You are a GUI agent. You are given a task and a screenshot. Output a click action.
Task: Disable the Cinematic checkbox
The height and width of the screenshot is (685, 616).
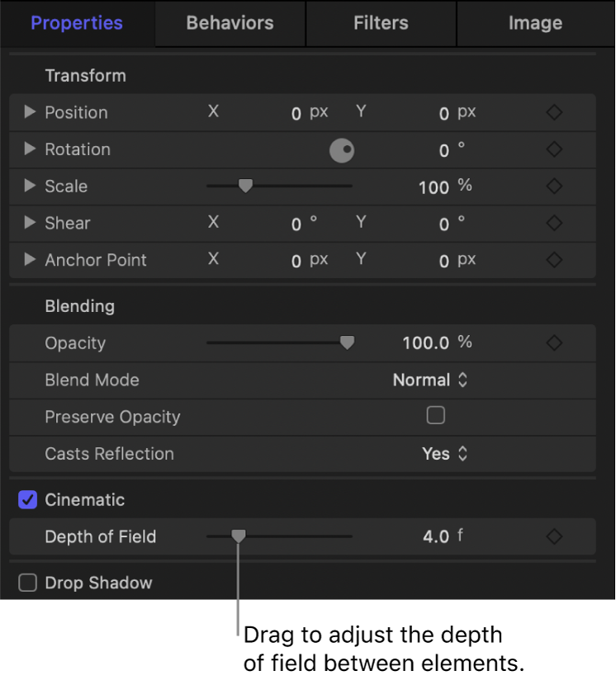[x=27, y=499]
